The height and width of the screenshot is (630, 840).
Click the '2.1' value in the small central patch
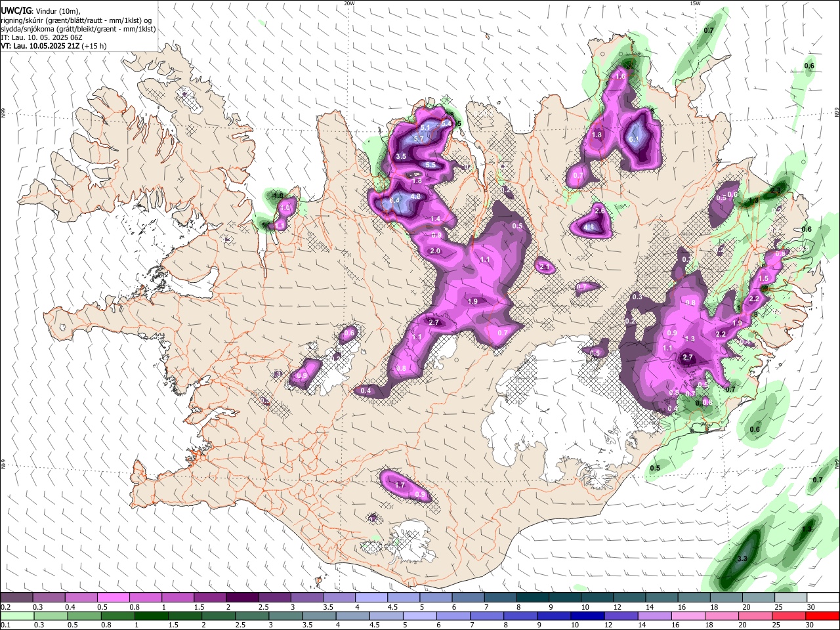pos(544,267)
